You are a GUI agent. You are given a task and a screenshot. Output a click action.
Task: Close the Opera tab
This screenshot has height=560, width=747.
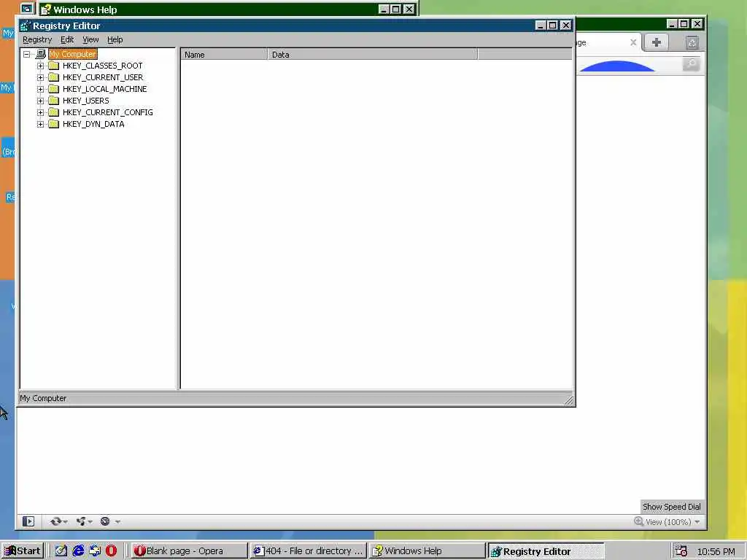[x=633, y=42]
